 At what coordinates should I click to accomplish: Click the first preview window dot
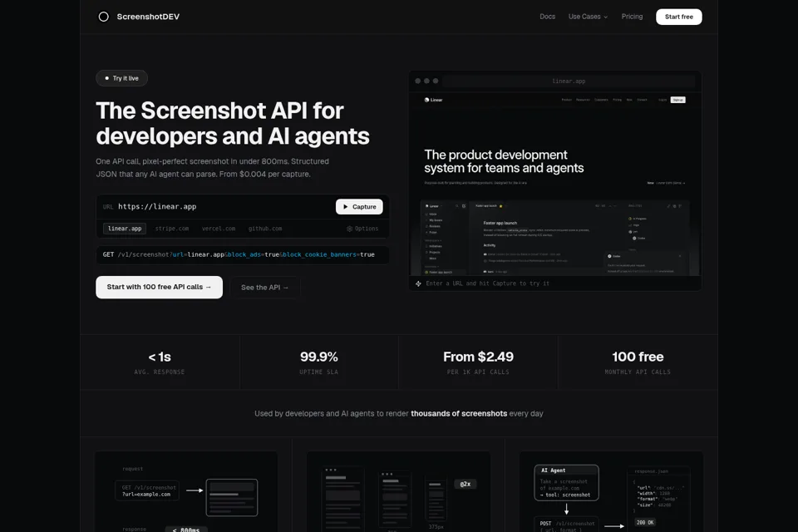pos(418,81)
